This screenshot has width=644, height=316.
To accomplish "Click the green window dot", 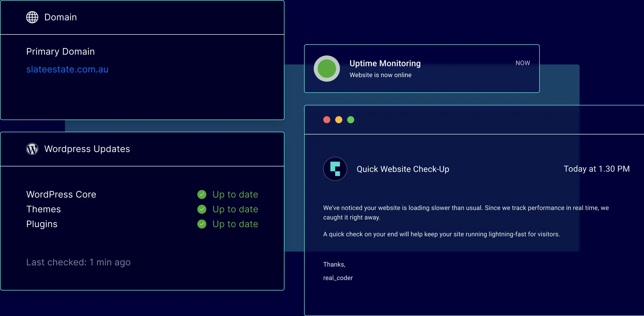I will click(x=351, y=120).
